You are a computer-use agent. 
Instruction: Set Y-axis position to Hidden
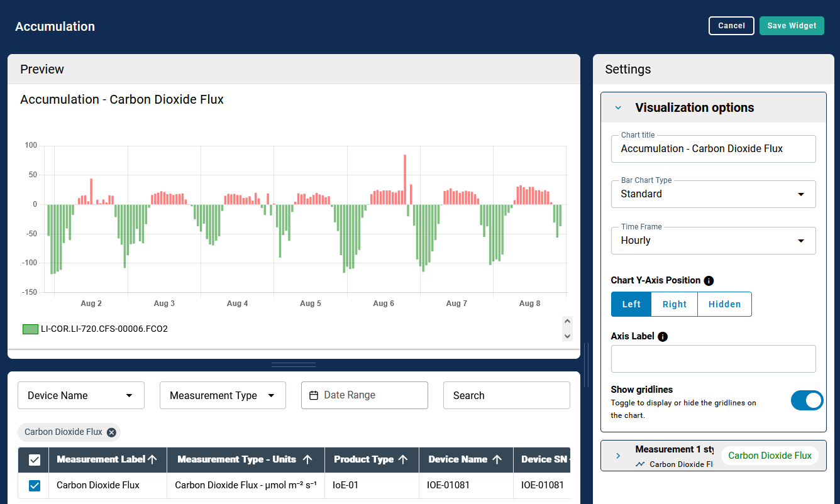pyautogui.click(x=724, y=304)
